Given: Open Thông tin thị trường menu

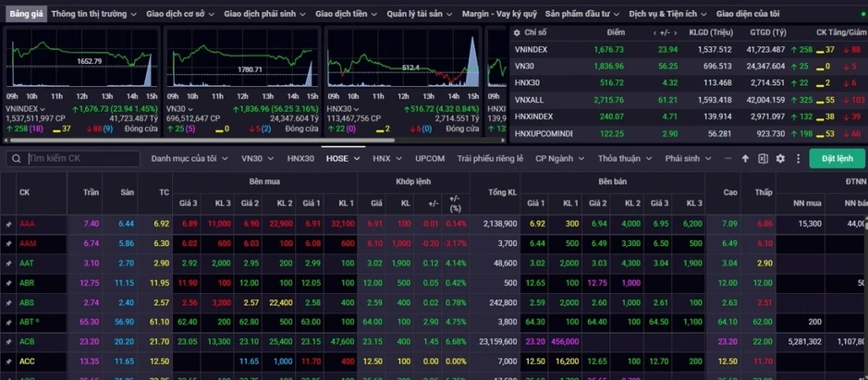Looking at the screenshot, I should pos(93,14).
